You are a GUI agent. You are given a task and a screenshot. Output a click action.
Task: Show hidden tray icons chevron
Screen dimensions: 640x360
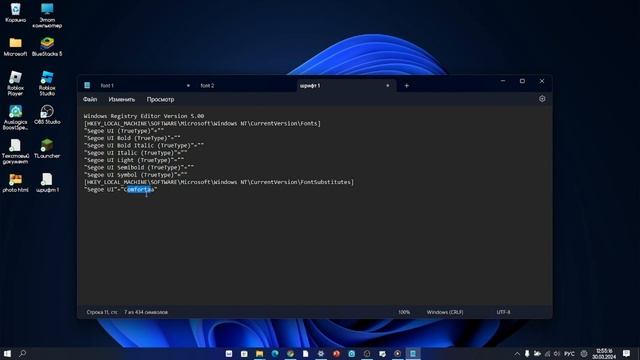pyautogui.click(x=517, y=354)
